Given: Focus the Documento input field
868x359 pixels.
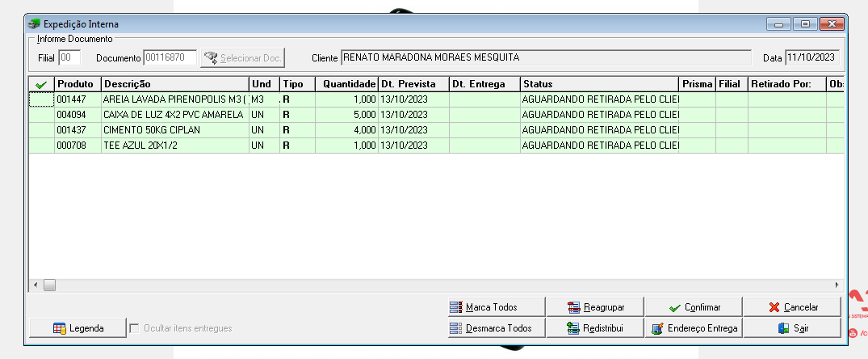Looking at the screenshot, I should click(x=170, y=57).
